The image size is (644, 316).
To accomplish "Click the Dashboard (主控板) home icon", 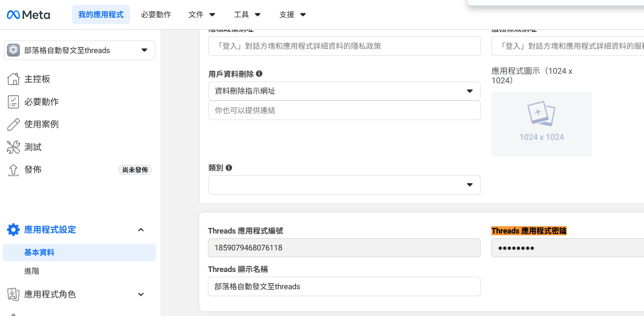I will 13,79.
